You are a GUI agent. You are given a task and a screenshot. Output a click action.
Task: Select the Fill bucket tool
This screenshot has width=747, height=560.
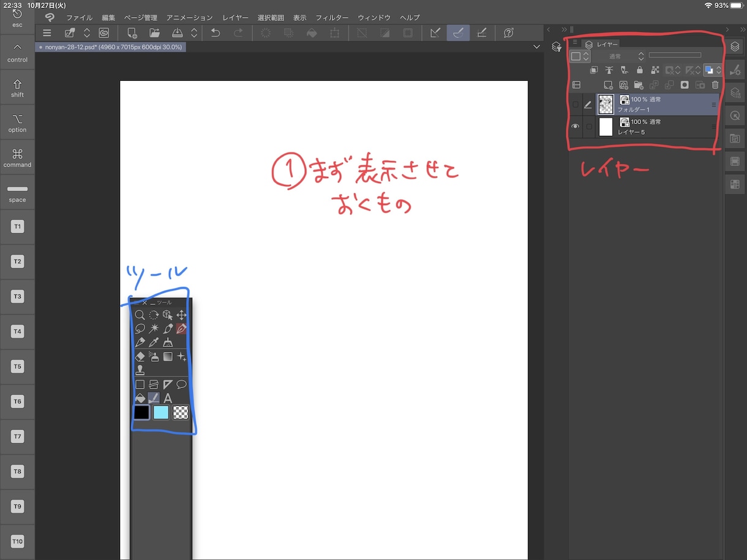click(140, 398)
